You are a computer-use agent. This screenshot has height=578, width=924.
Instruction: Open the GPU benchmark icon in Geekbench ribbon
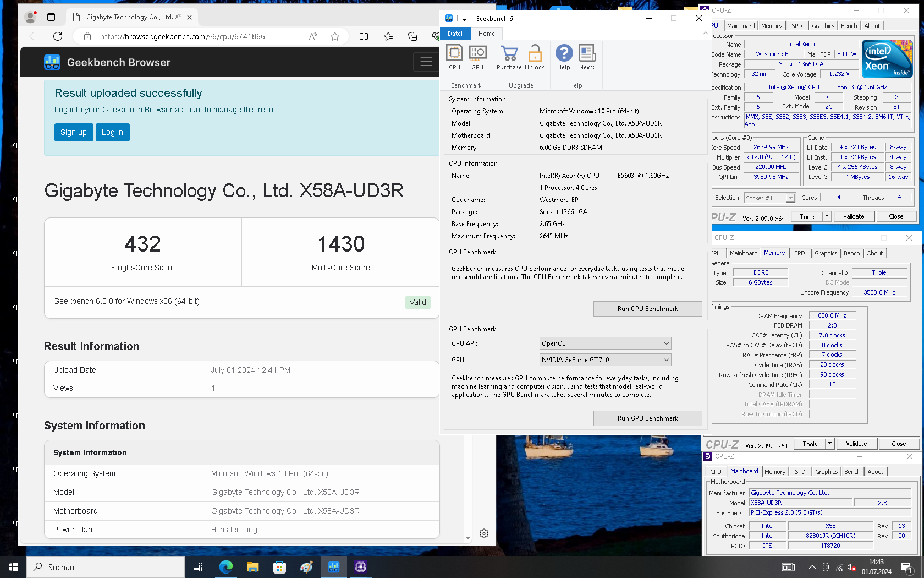click(477, 57)
